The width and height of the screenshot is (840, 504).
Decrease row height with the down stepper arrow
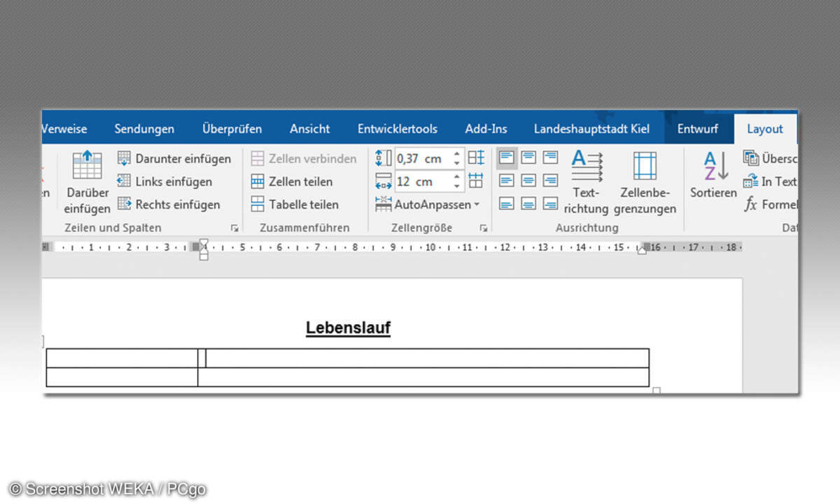(457, 163)
